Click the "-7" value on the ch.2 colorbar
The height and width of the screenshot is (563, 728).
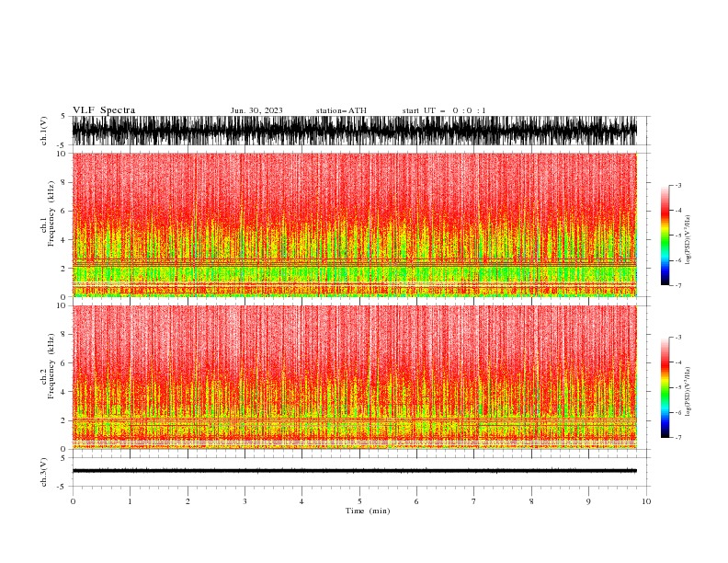[677, 437]
